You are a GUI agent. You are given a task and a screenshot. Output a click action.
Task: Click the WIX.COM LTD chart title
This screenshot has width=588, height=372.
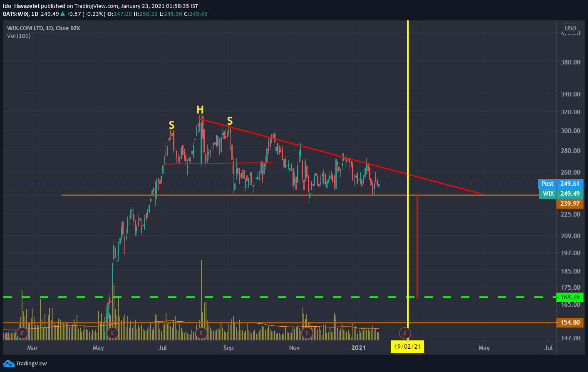pyautogui.click(x=43, y=28)
